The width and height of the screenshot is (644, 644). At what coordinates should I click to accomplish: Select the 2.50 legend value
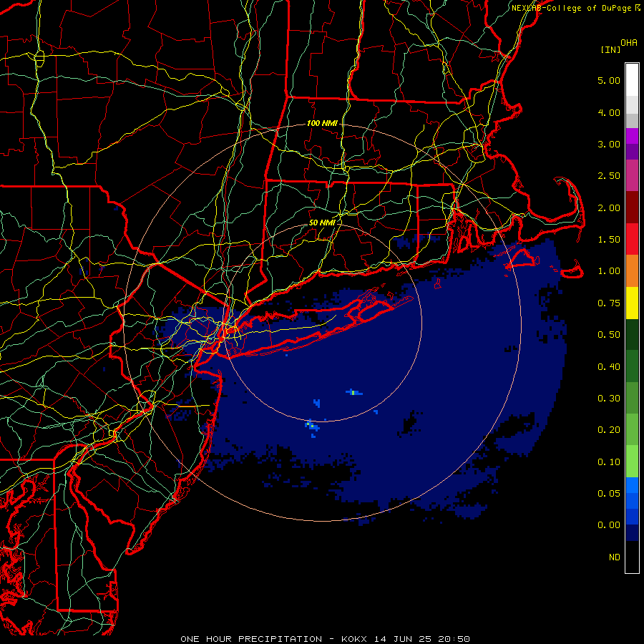tap(609, 176)
